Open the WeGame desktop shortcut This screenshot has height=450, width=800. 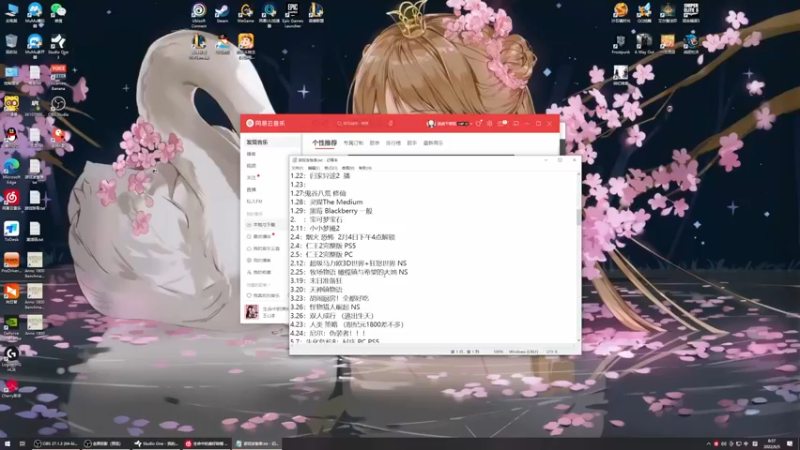click(x=245, y=13)
